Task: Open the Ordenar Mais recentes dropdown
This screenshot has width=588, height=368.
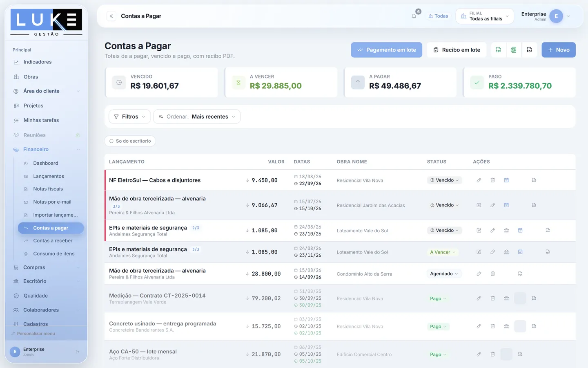Action: tap(197, 117)
